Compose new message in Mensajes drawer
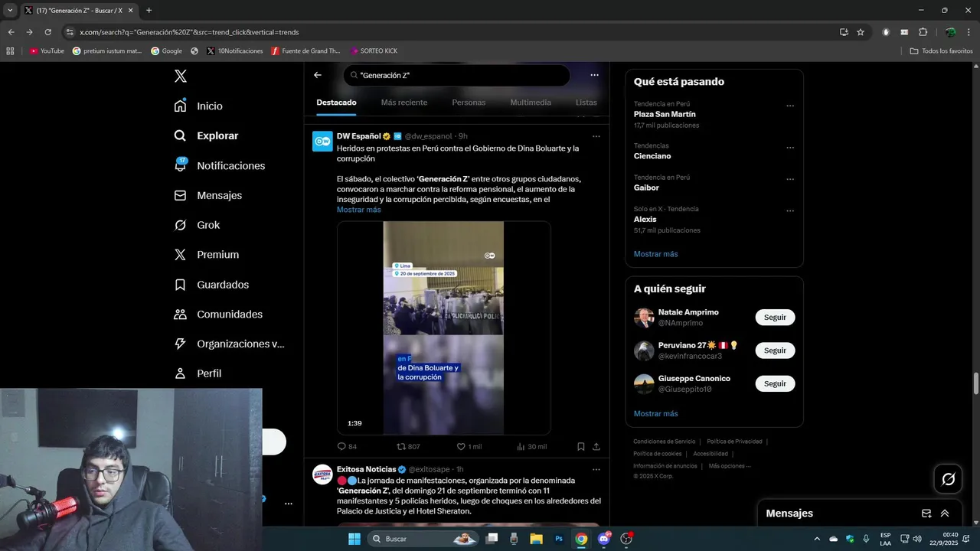Viewport: 980px width, 551px height. (x=926, y=514)
